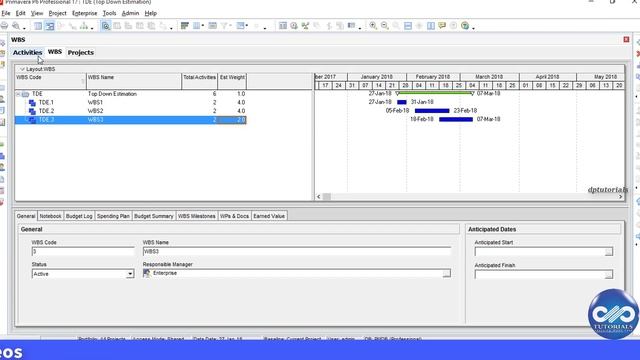
Task: Open the Status dropdown arrow
Action: click(x=130, y=274)
